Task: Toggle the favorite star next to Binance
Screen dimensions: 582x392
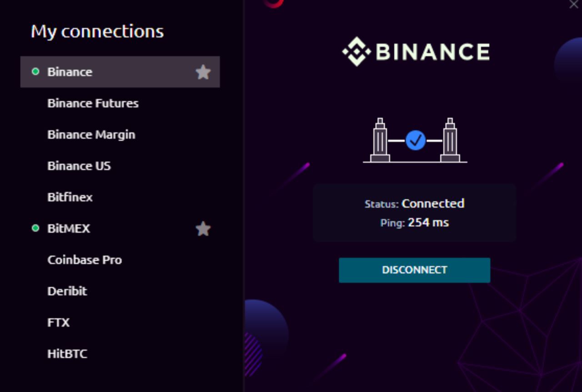Action: pyautogui.click(x=203, y=72)
